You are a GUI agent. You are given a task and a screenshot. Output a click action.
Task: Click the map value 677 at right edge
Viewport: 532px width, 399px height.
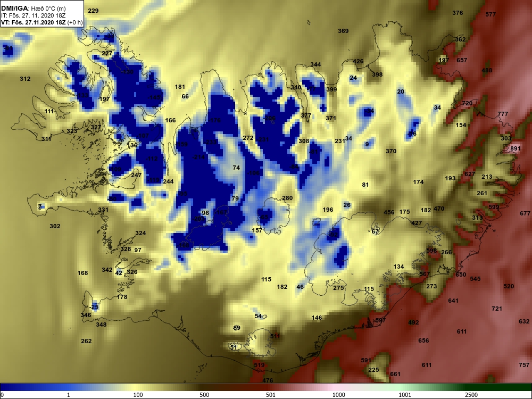(525, 213)
